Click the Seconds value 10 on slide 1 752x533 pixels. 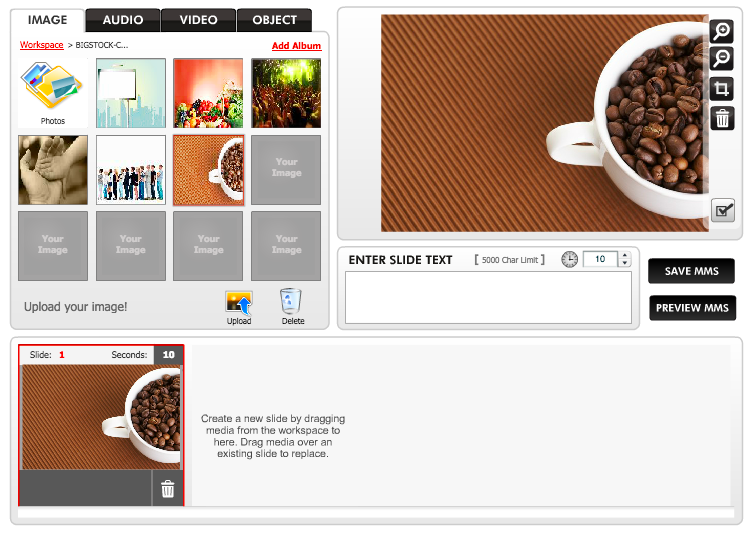tap(168, 355)
